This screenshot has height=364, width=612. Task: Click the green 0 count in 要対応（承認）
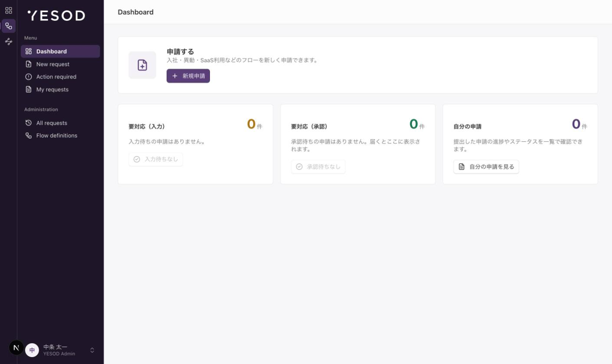[414, 124]
